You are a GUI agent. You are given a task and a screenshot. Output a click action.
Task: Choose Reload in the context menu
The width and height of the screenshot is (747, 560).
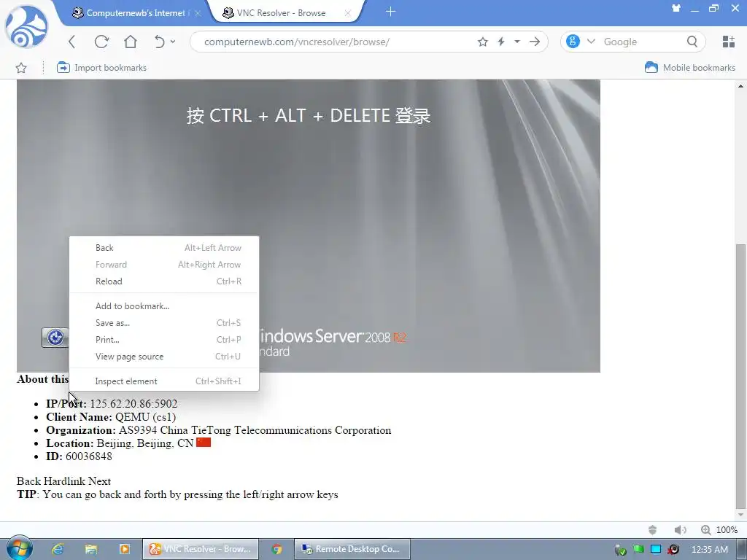pos(164,281)
